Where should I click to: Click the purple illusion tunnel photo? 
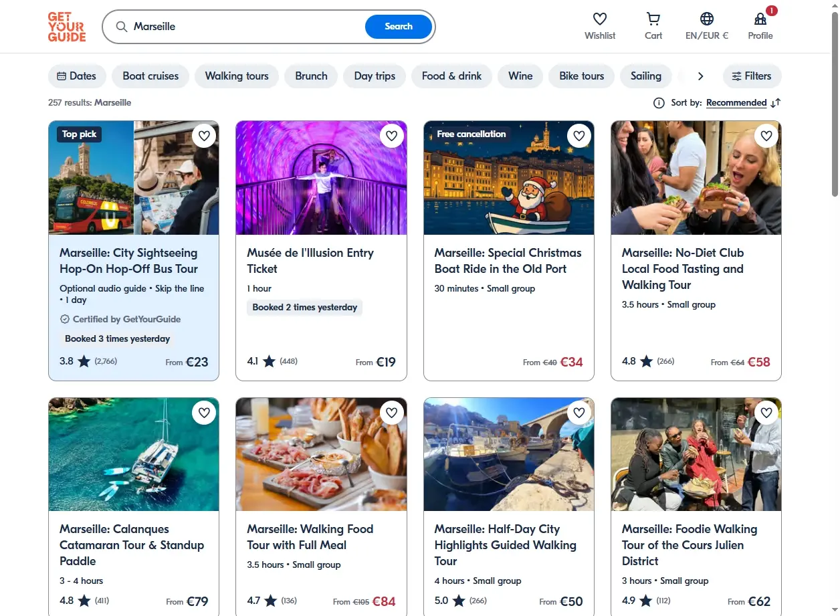point(321,178)
